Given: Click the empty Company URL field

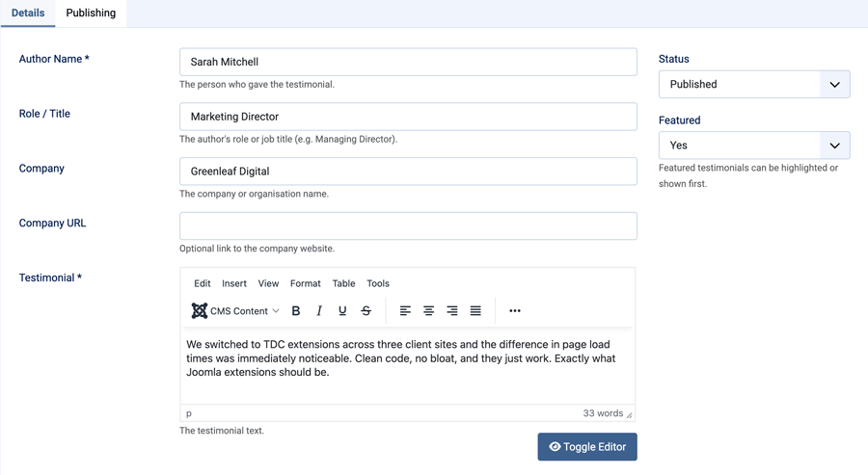Looking at the screenshot, I should pos(408,226).
